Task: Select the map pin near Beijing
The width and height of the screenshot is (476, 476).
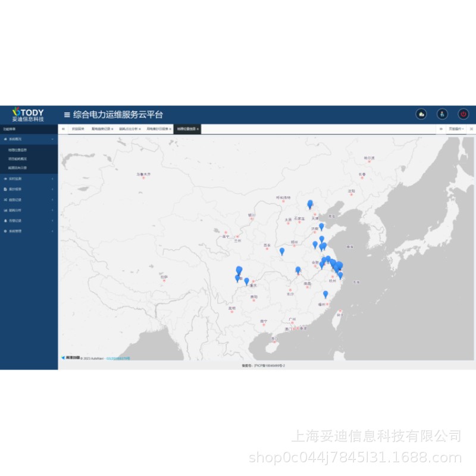Action: click(310, 204)
